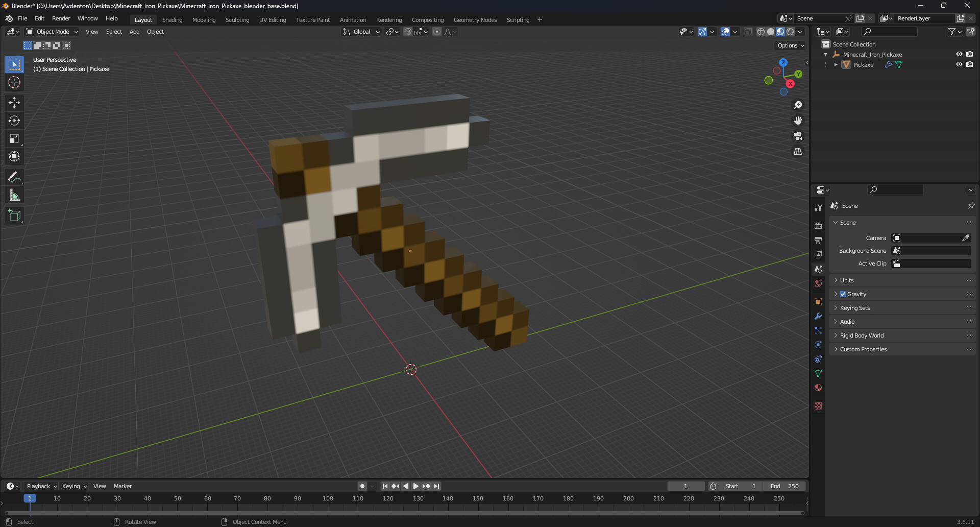Select the Add Cube tool
980x527 pixels.
click(14, 215)
